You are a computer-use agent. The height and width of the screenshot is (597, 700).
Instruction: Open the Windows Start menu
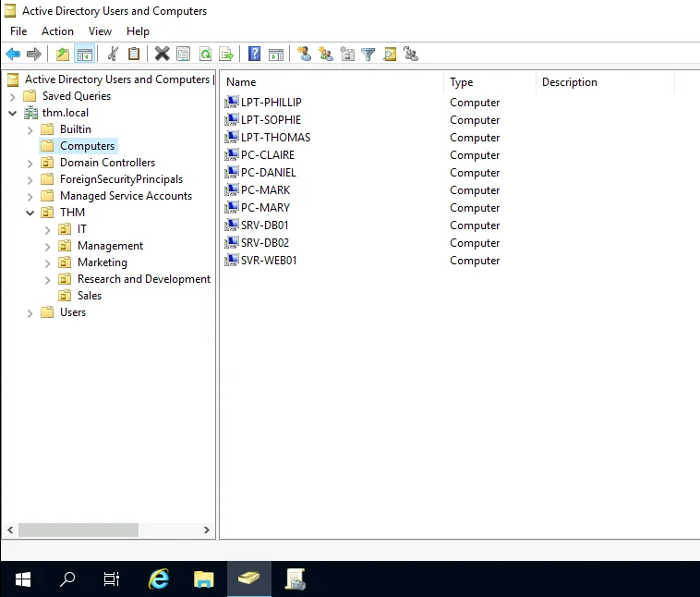click(23, 579)
